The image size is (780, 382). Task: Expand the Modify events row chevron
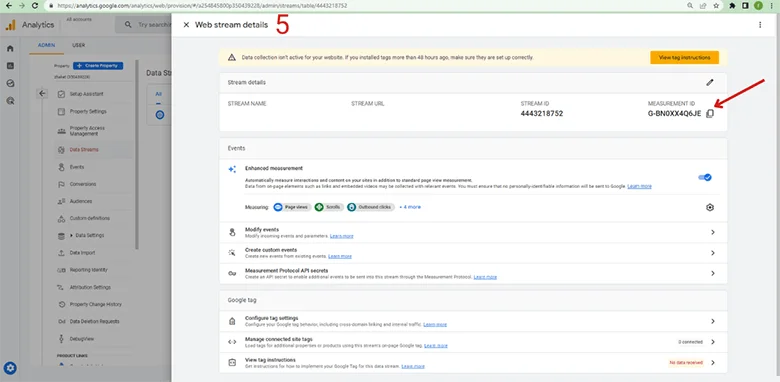point(713,232)
